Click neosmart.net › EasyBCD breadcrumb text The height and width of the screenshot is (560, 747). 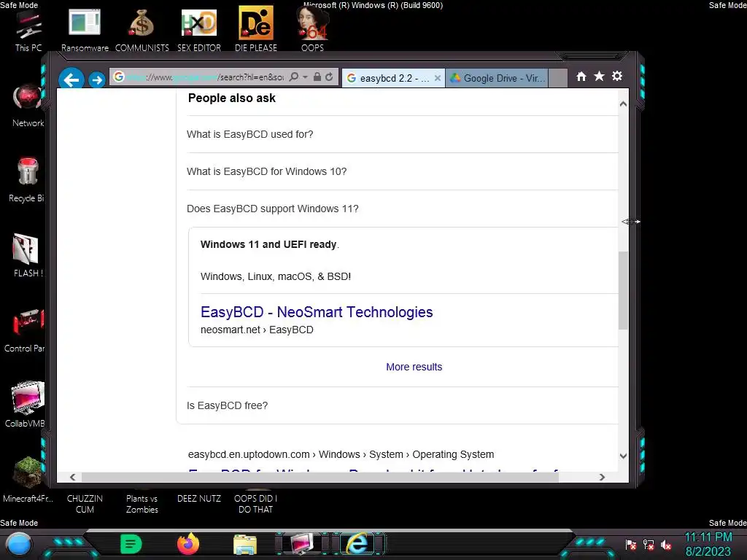(x=257, y=330)
